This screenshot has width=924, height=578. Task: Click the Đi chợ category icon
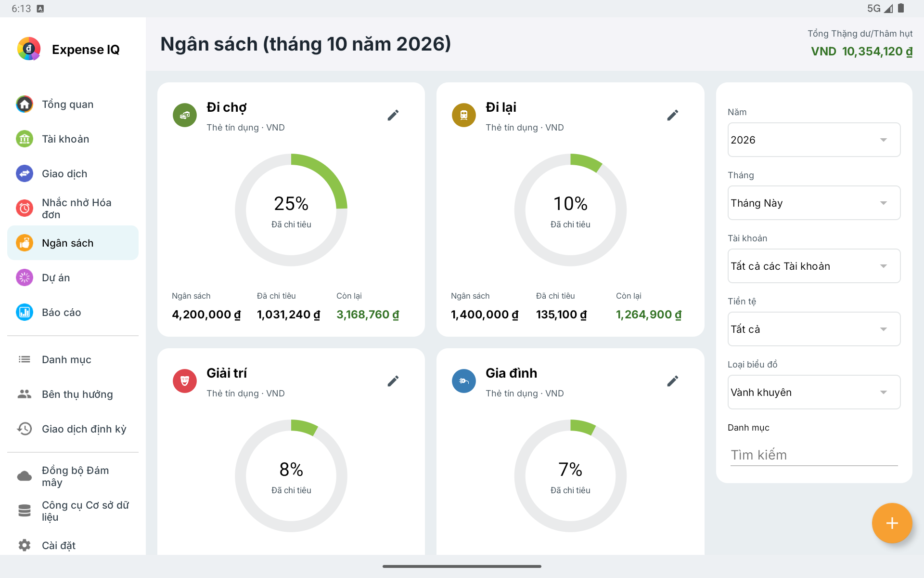pos(185,115)
